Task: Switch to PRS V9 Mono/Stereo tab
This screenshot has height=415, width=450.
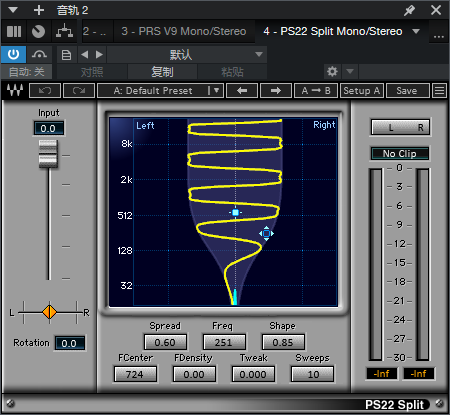Action: pos(184,31)
